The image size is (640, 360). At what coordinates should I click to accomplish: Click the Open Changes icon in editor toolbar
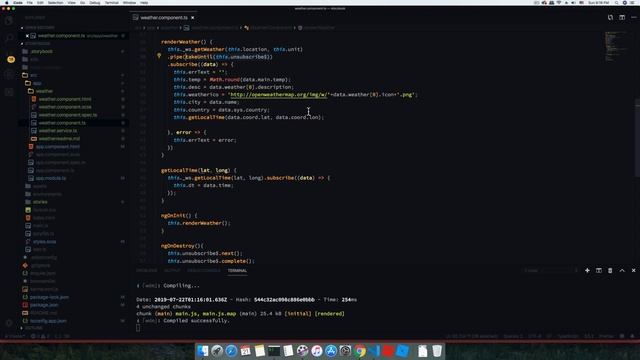[x=610, y=18]
